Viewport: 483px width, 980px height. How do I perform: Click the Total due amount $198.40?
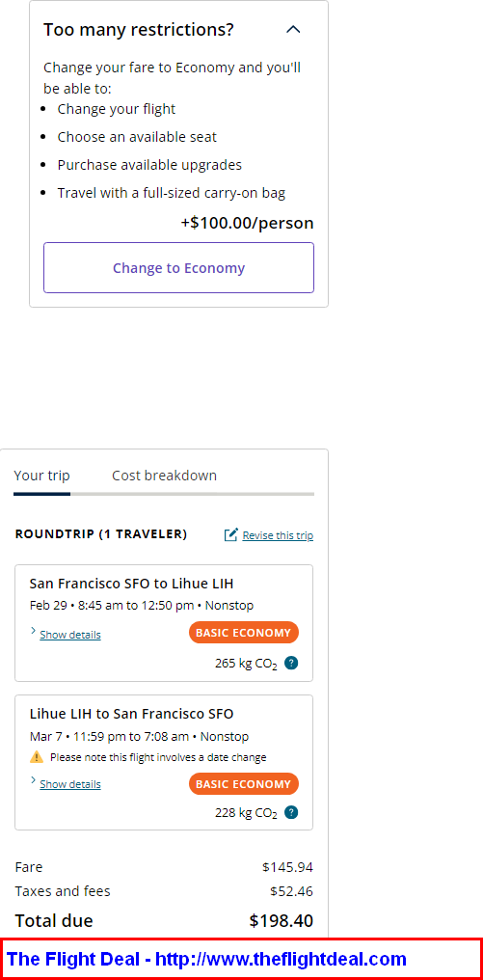click(x=282, y=920)
